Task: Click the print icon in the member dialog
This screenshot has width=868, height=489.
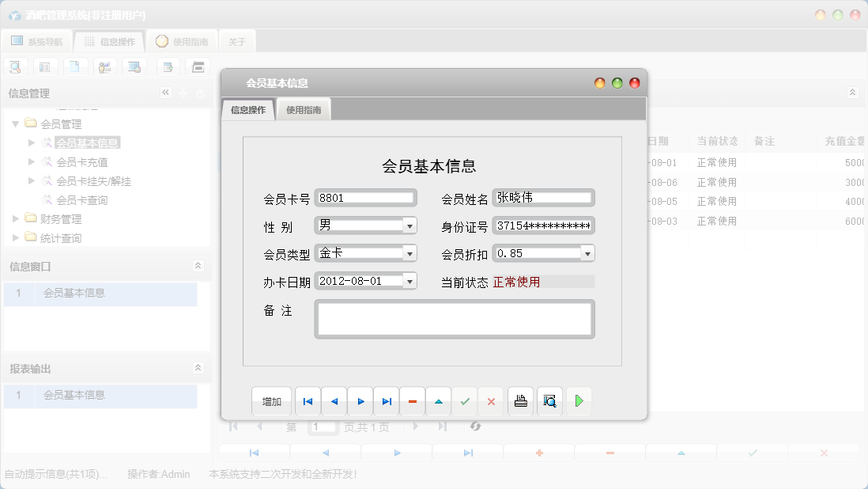Action: pyautogui.click(x=520, y=401)
